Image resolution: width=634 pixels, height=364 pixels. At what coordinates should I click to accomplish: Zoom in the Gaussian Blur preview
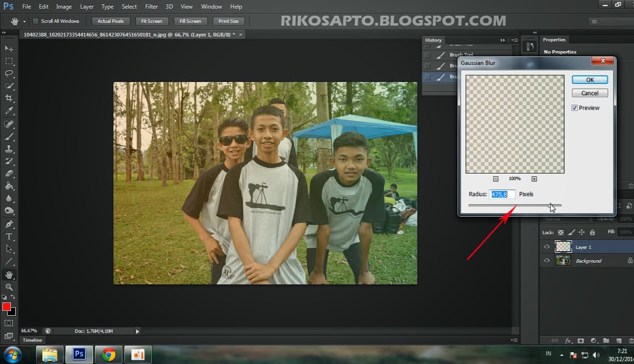[x=534, y=179]
